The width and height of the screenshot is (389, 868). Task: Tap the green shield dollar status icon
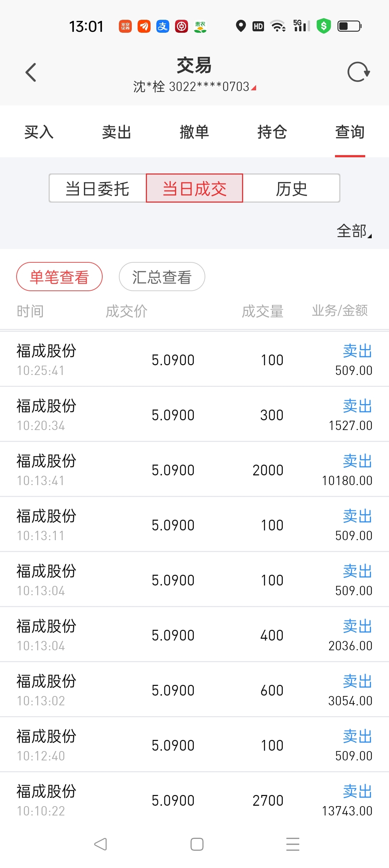pyautogui.click(x=324, y=26)
